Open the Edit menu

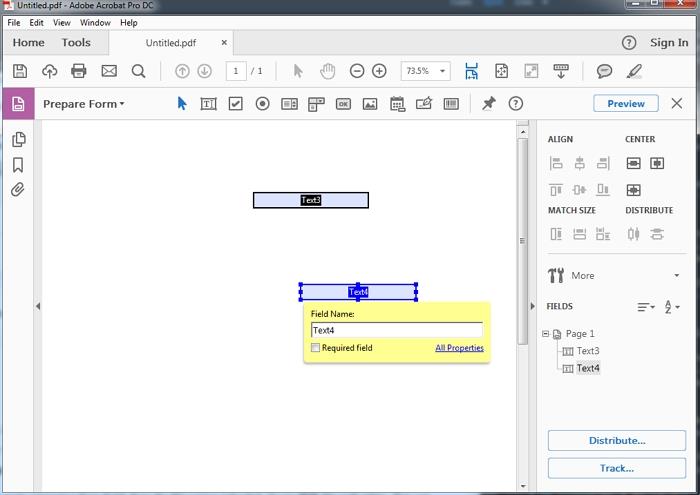pyautogui.click(x=36, y=22)
